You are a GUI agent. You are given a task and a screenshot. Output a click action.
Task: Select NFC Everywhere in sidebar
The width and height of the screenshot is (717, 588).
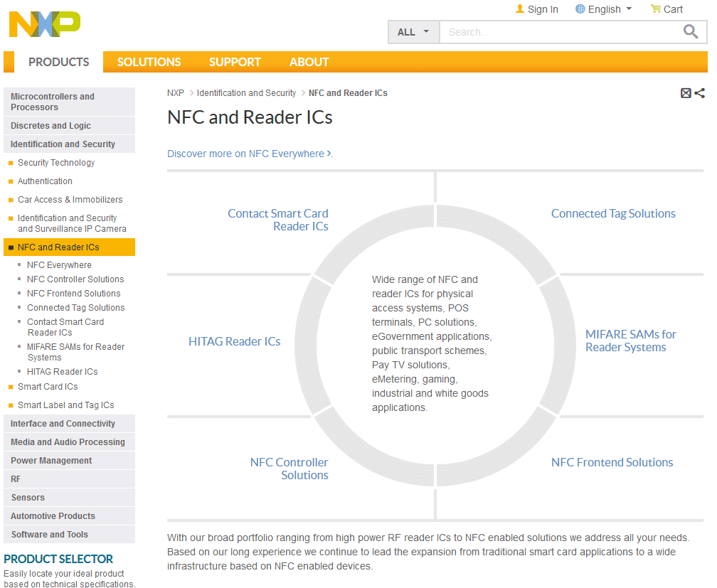[59, 265]
